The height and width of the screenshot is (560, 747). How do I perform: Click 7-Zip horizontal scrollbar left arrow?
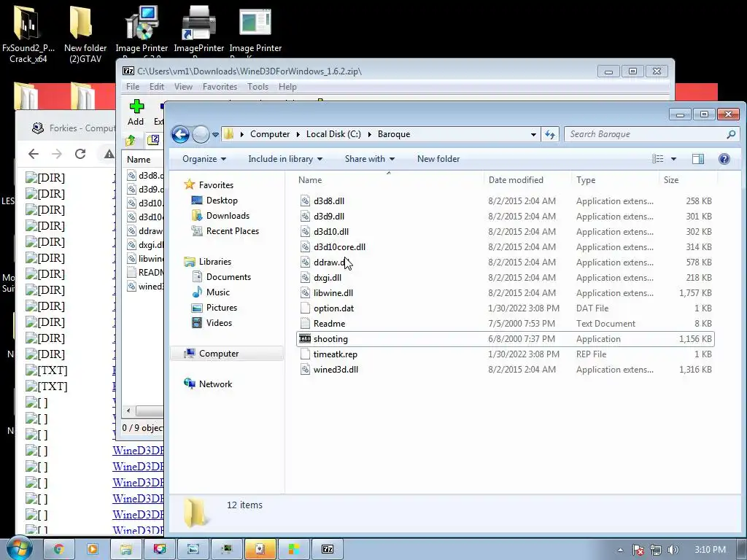coord(128,411)
